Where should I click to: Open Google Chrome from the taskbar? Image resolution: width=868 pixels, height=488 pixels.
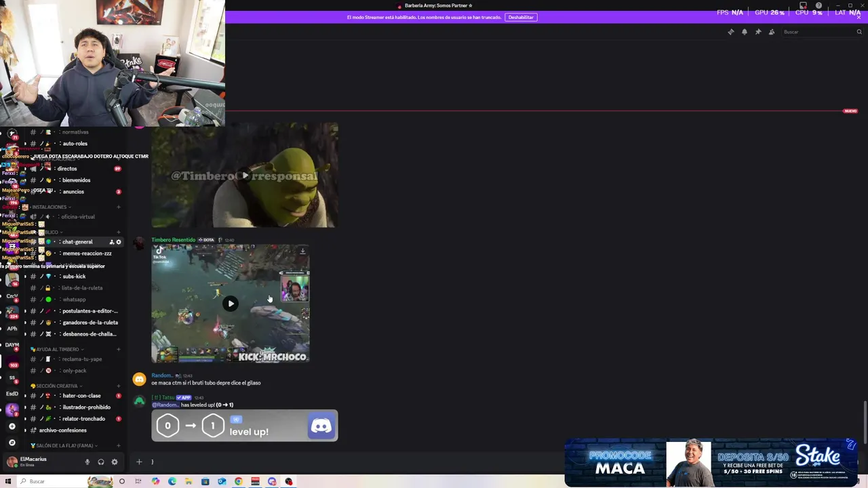239,481
